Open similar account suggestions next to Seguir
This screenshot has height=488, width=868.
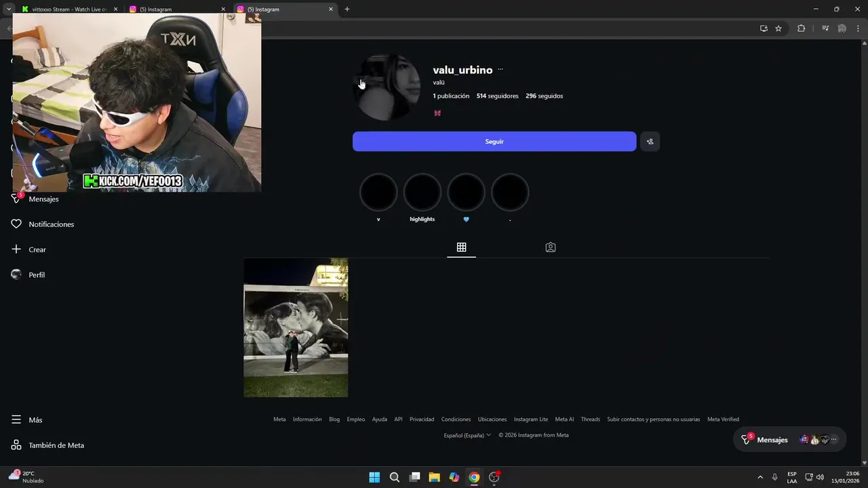650,142
